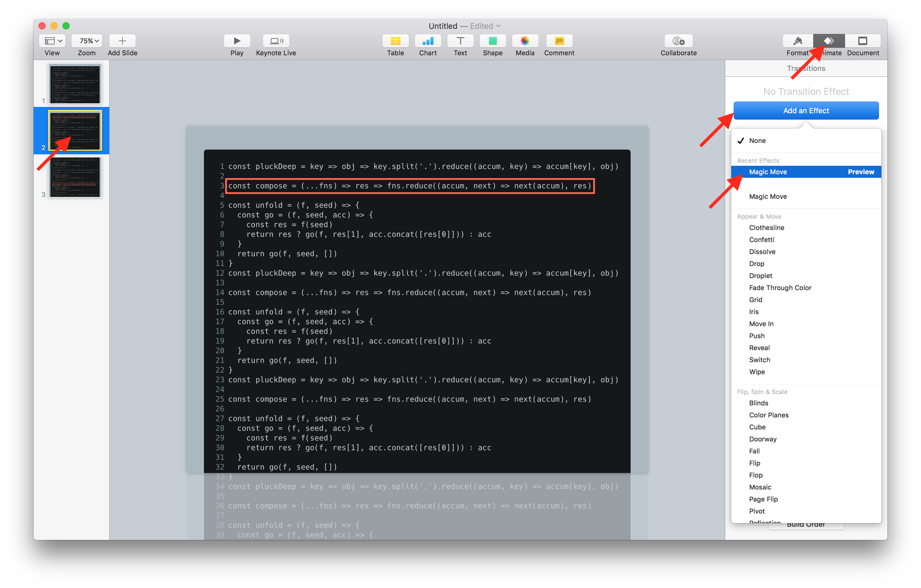Add a Text box
The image size is (921, 588).
pos(460,41)
